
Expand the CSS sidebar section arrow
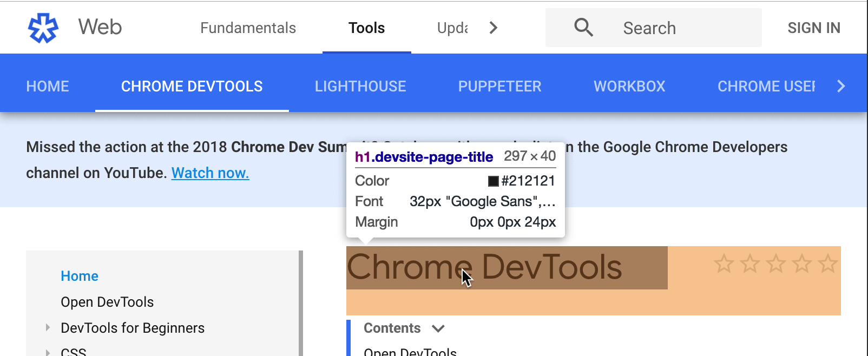point(48,352)
